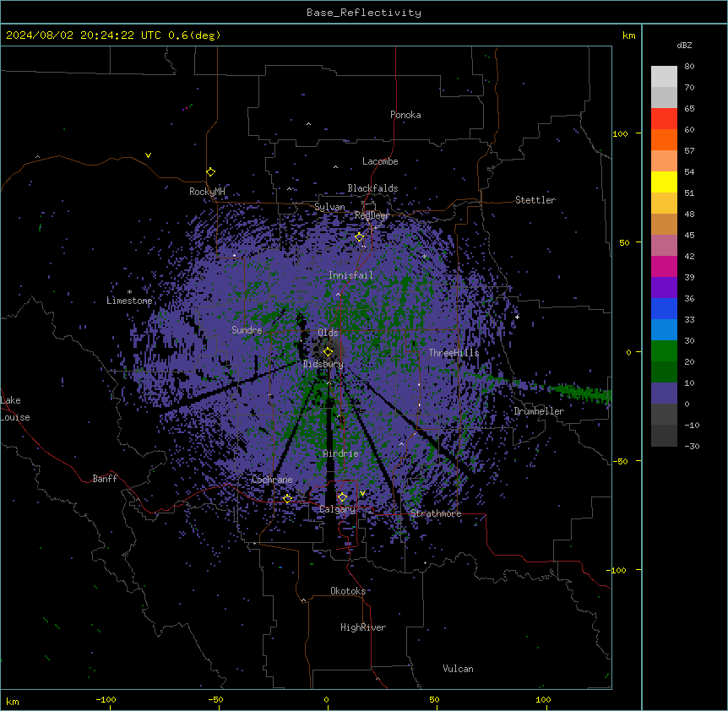Viewport: 728px width, 711px height.
Task: Select the purple 10 dBZ legend swatch
Action: tap(664, 393)
